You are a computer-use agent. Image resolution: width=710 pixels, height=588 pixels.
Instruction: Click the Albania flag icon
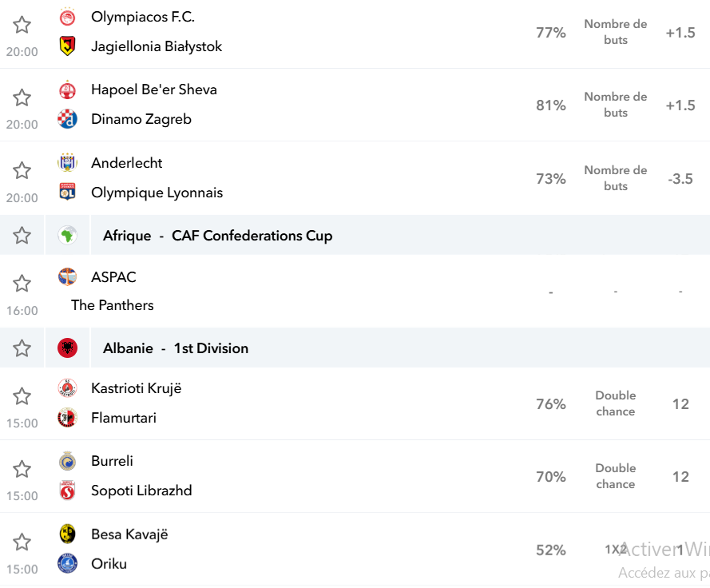67,348
